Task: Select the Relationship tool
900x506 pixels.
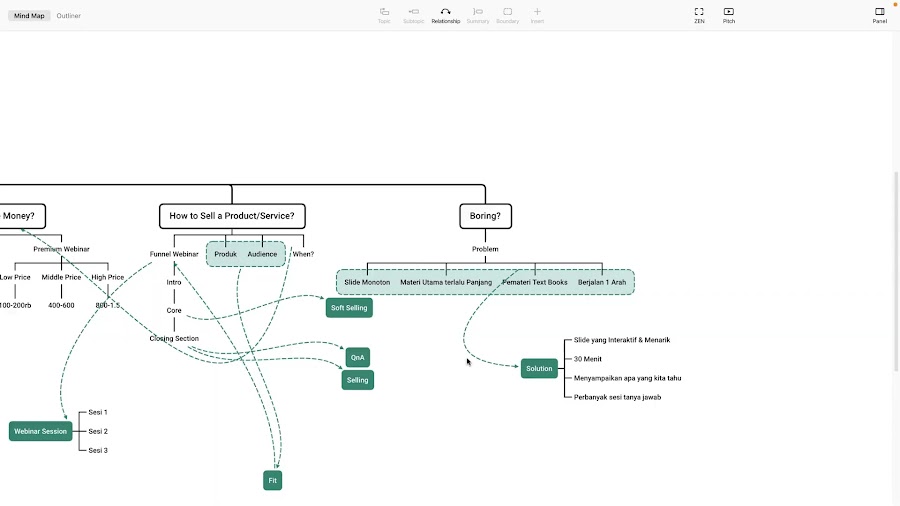Action: click(445, 15)
